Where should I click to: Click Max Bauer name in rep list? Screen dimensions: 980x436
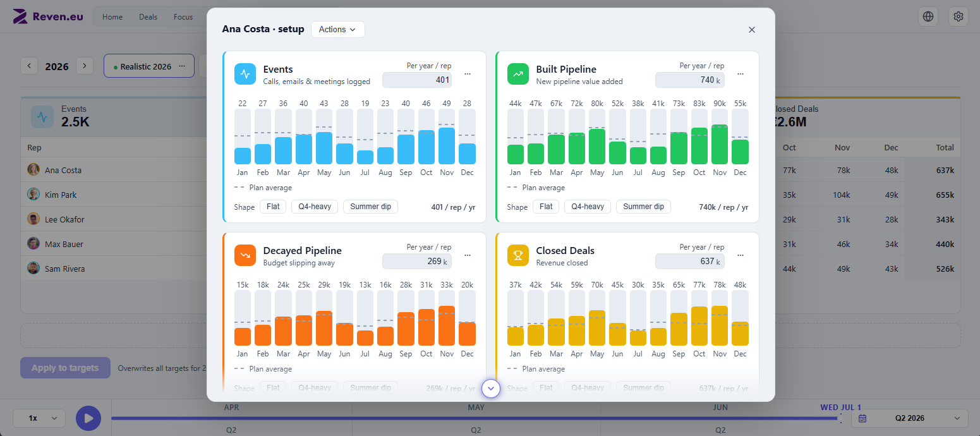pos(64,244)
